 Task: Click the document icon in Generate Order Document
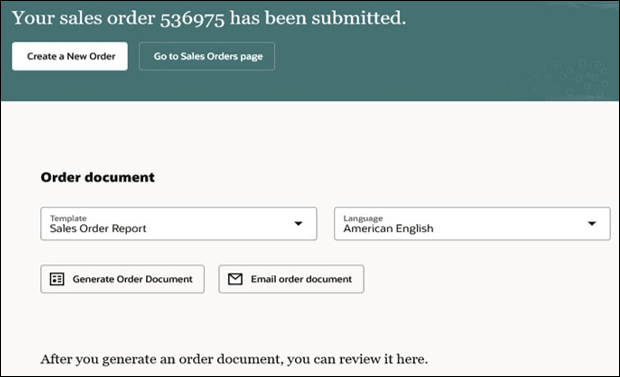pos(57,279)
